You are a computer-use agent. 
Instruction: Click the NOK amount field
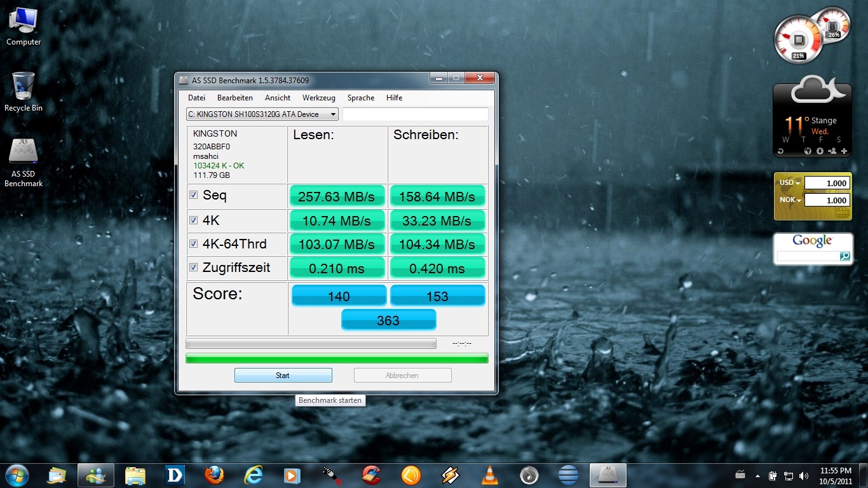point(827,200)
